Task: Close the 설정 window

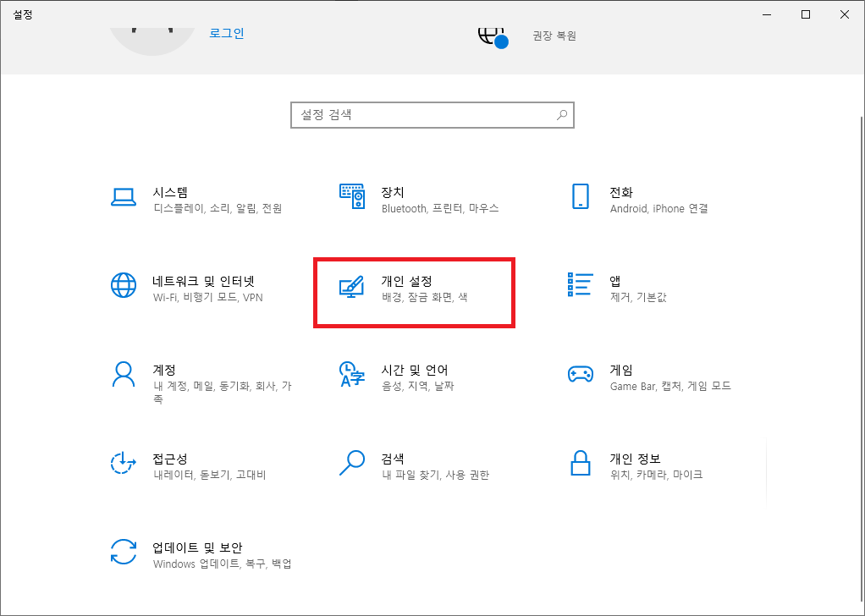Action: 845,15
